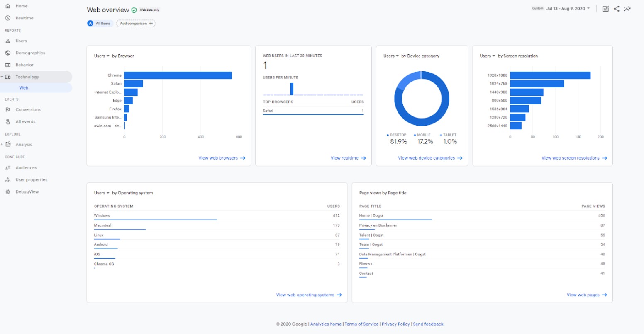Click the All Users segment chip
This screenshot has width=644, height=334.
coord(99,24)
